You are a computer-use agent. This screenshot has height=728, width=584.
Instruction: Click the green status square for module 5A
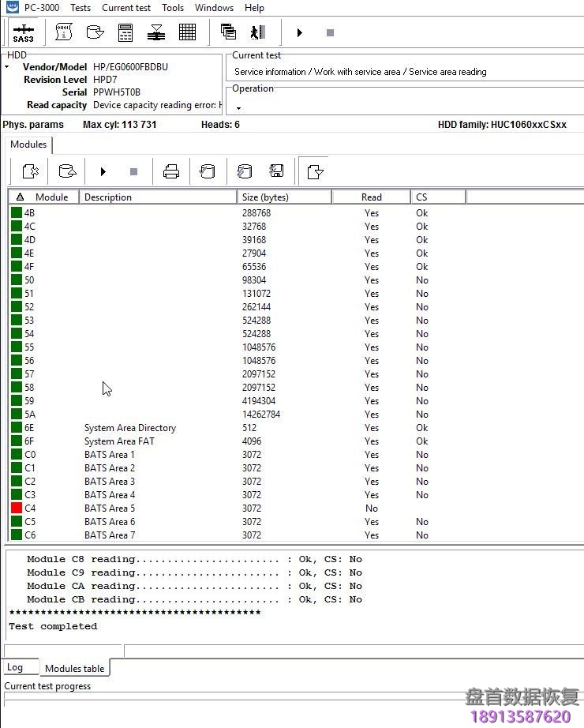(x=17, y=415)
